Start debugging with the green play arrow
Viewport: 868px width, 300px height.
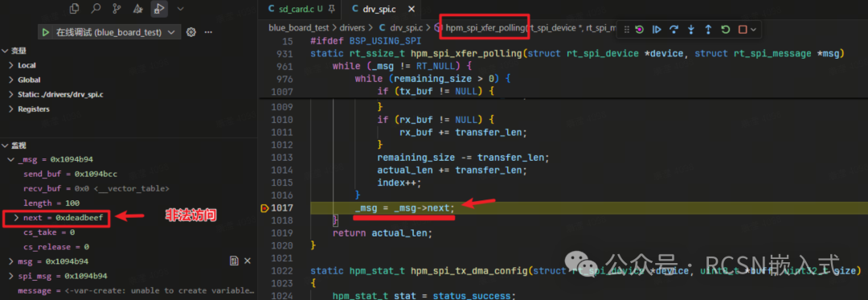coord(45,32)
